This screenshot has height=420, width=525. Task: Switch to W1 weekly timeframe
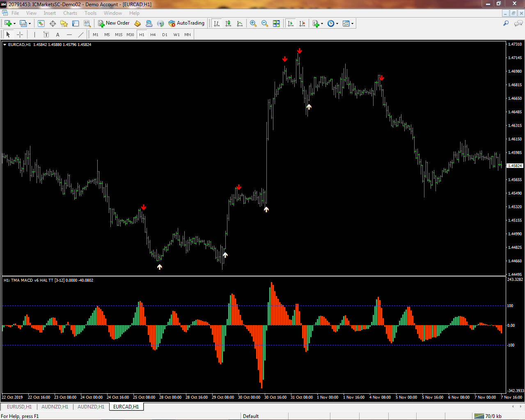[x=176, y=35]
